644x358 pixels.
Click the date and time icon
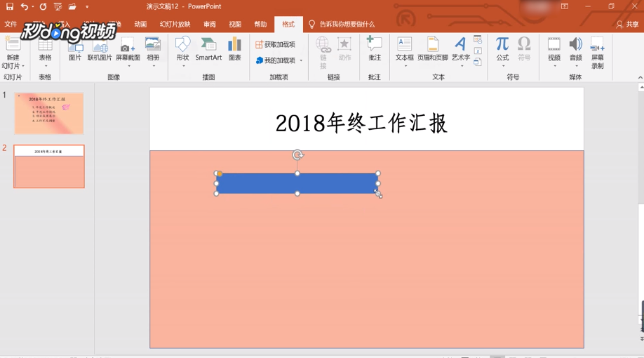(x=478, y=40)
